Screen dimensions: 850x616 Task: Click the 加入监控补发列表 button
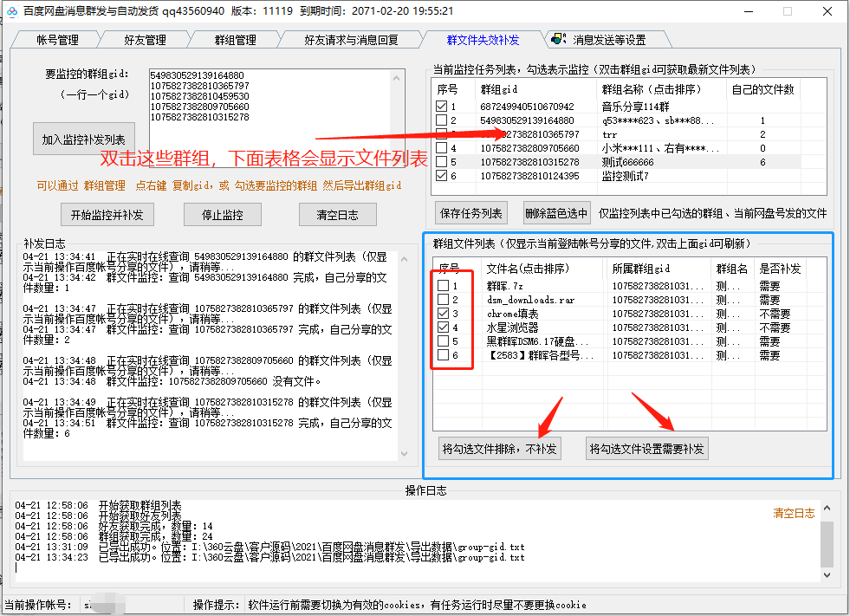coord(83,139)
